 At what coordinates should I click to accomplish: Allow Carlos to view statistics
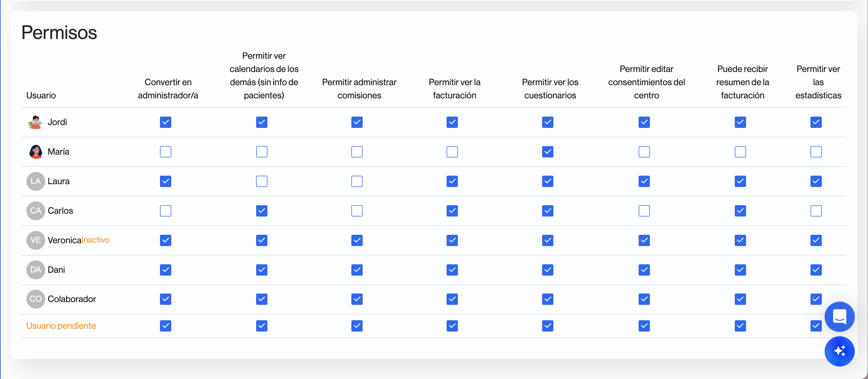816,211
